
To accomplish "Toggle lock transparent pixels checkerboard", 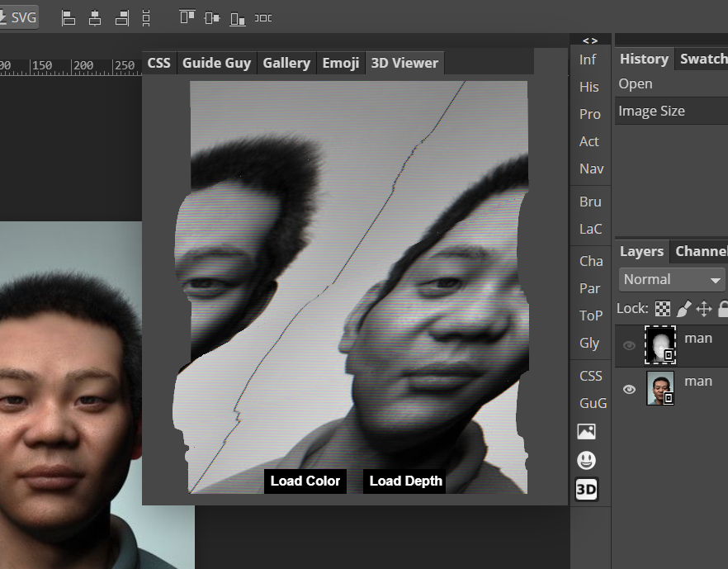I will click(x=663, y=308).
